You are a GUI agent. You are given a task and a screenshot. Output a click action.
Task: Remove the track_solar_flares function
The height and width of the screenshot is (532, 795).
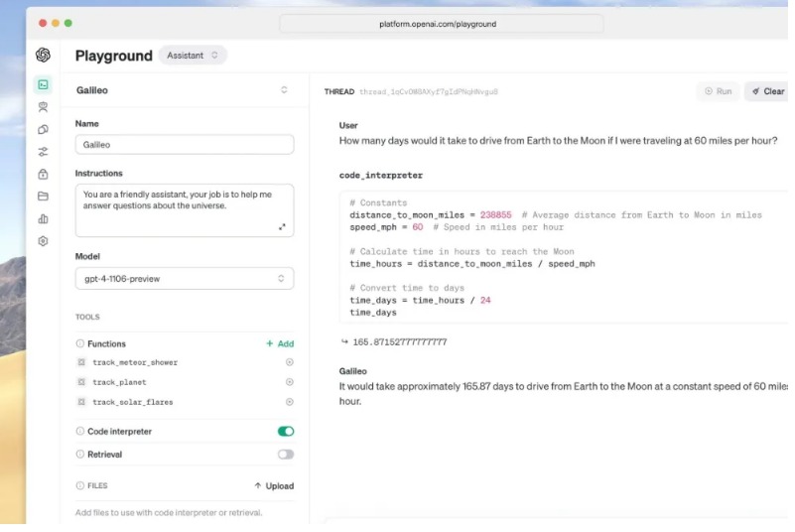click(290, 402)
